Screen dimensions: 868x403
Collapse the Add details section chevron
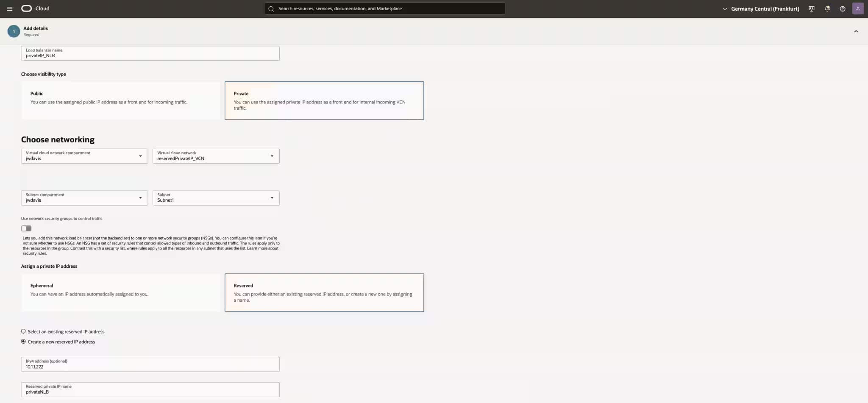pyautogui.click(x=856, y=31)
